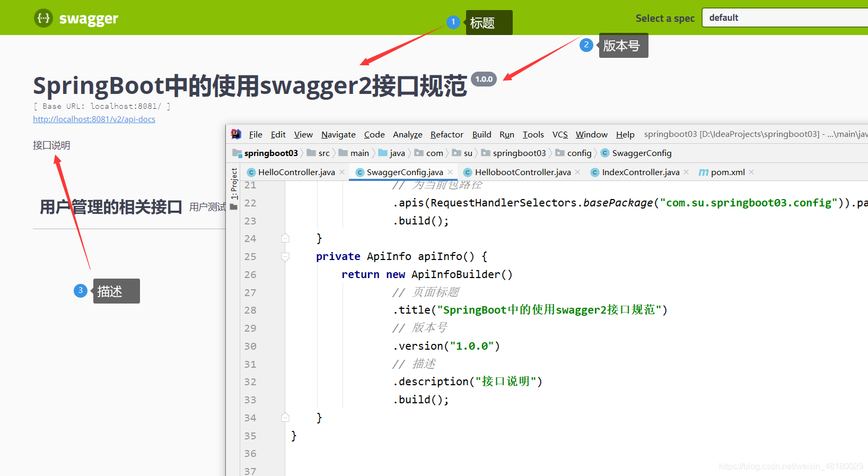Close the HellobootController.java tab
This screenshot has height=476, width=868.
click(577, 172)
